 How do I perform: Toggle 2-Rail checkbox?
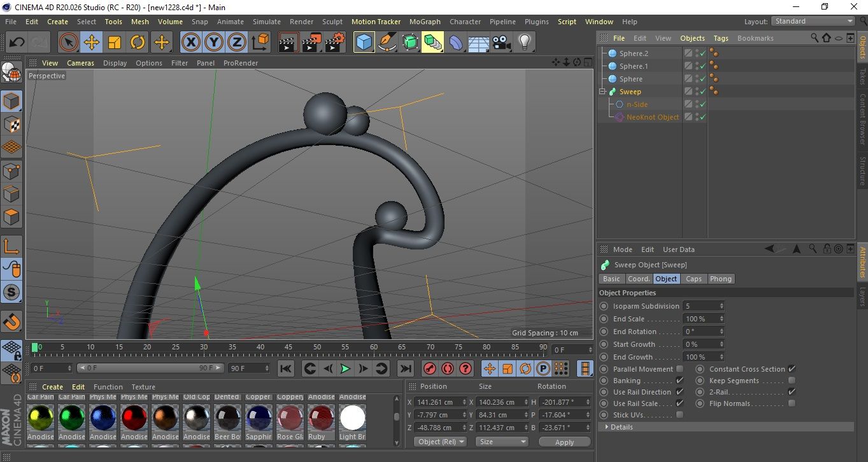pyautogui.click(x=792, y=392)
